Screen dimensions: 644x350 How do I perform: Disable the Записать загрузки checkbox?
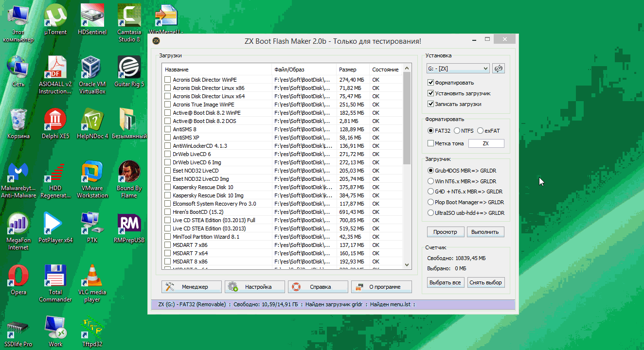(x=430, y=104)
